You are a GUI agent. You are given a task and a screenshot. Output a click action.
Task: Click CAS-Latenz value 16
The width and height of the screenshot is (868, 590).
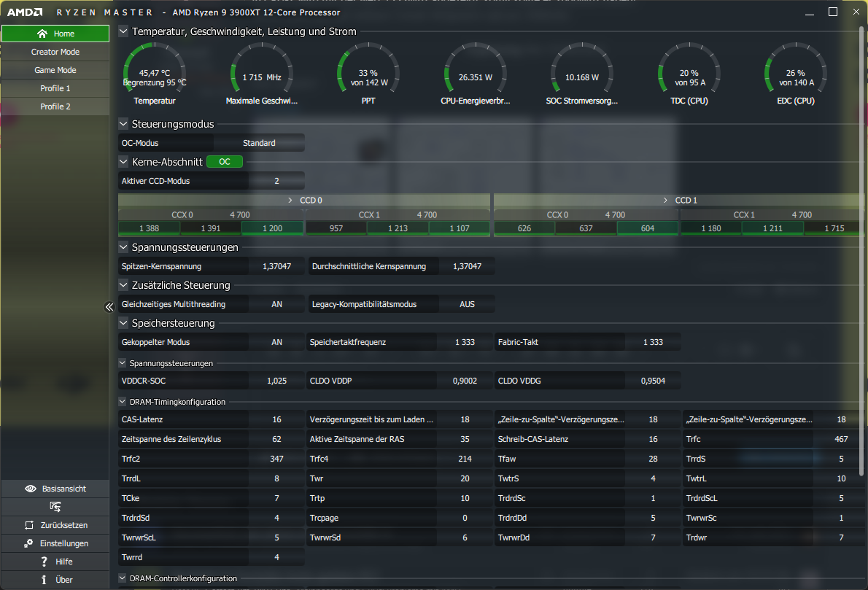[276, 419]
